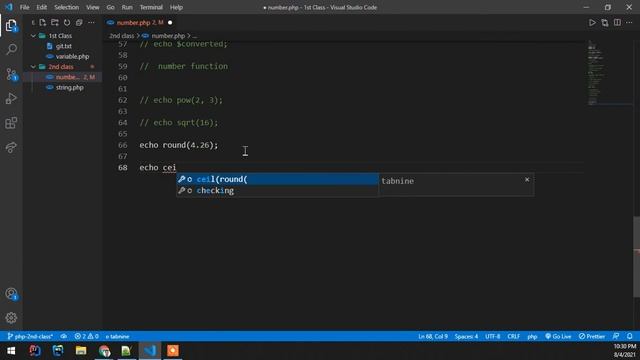640x360 pixels.
Task: Select number.php in explorer tree
Action: click(x=62, y=77)
